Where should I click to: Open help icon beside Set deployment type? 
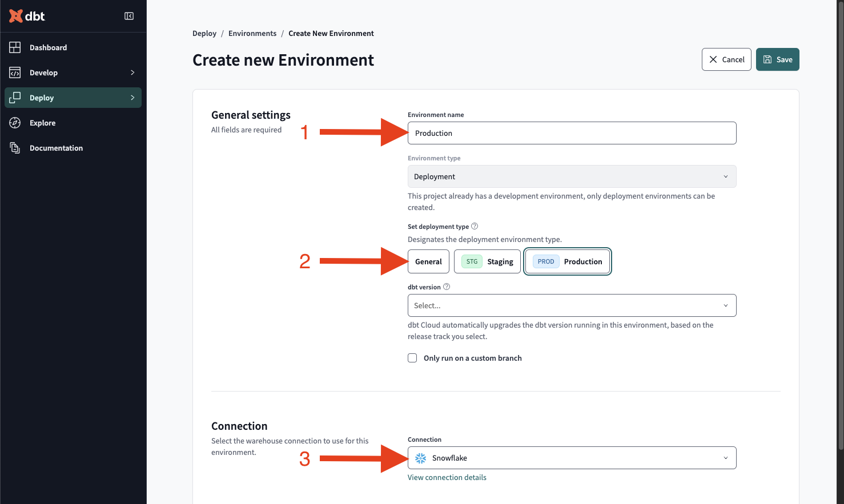(x=475, y=226)
